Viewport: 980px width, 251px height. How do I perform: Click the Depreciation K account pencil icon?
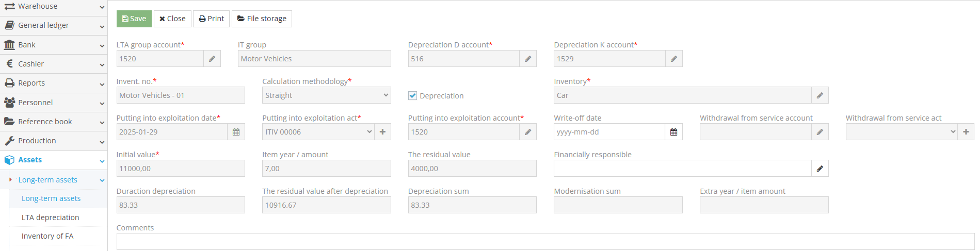click(x=673, y=59)
